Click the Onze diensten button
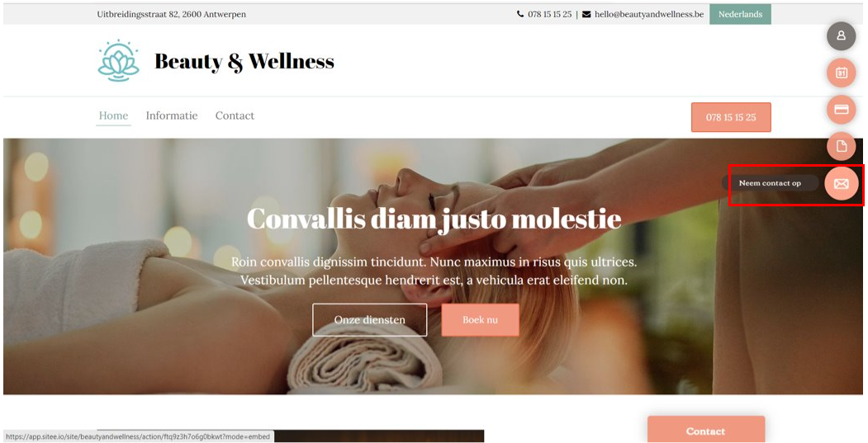The image size is (868, 443). pyautogui.click(x=370, y=319)
